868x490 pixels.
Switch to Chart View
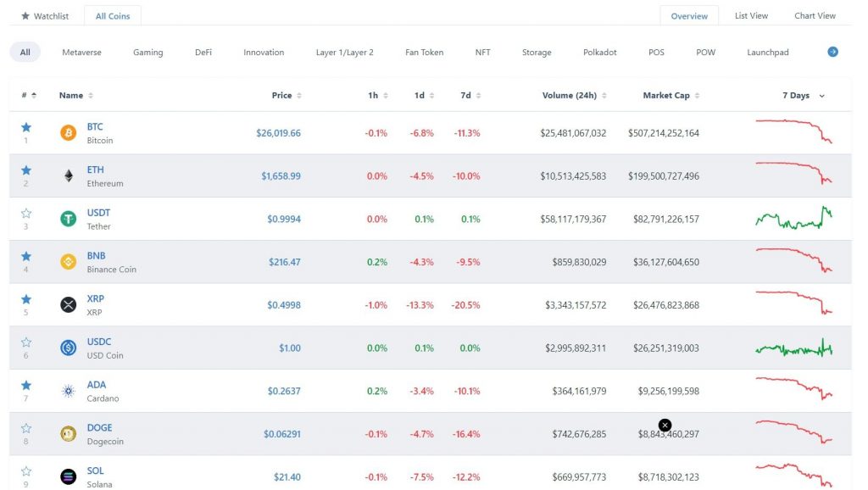tap(815, 15)
